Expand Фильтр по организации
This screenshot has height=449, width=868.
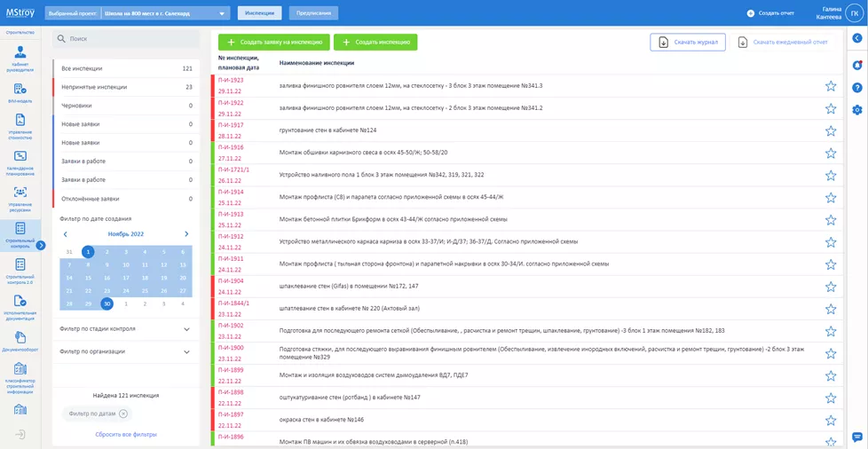[124, 351]
